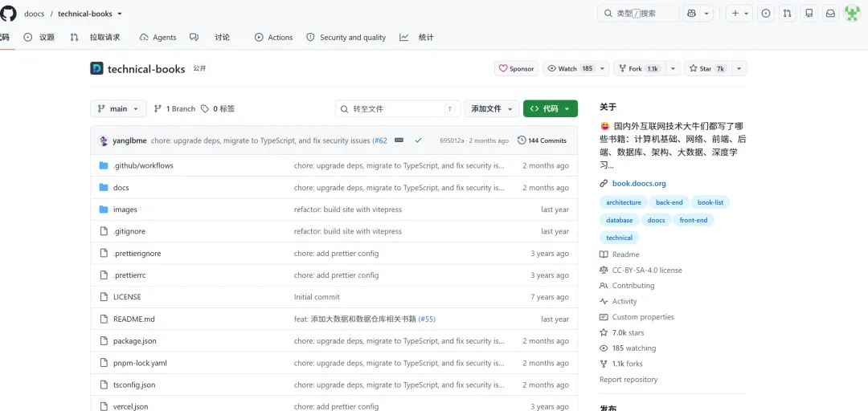Switch to Security and quality tab
The image size is (868, 411).
click(346, 37)
